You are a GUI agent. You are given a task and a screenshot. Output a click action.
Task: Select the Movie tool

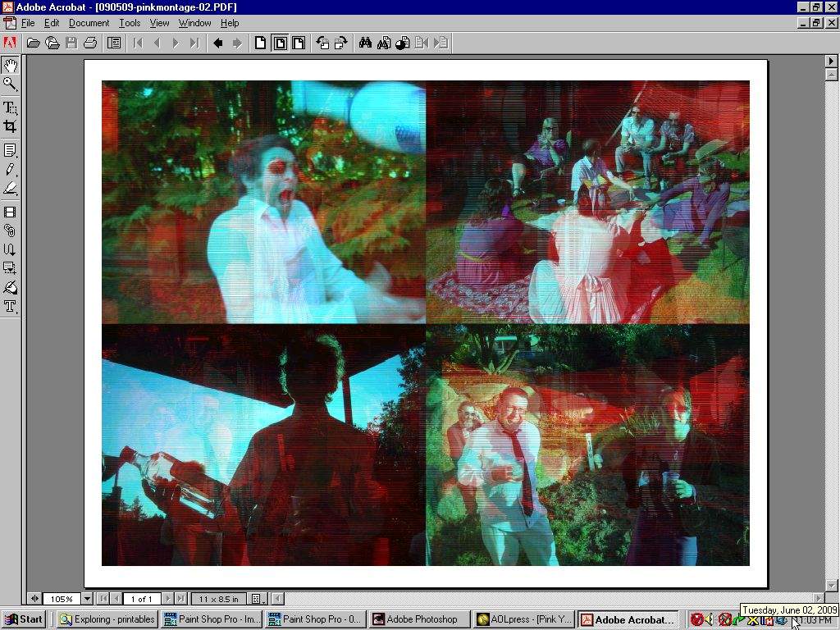click(x=10, y=212)
